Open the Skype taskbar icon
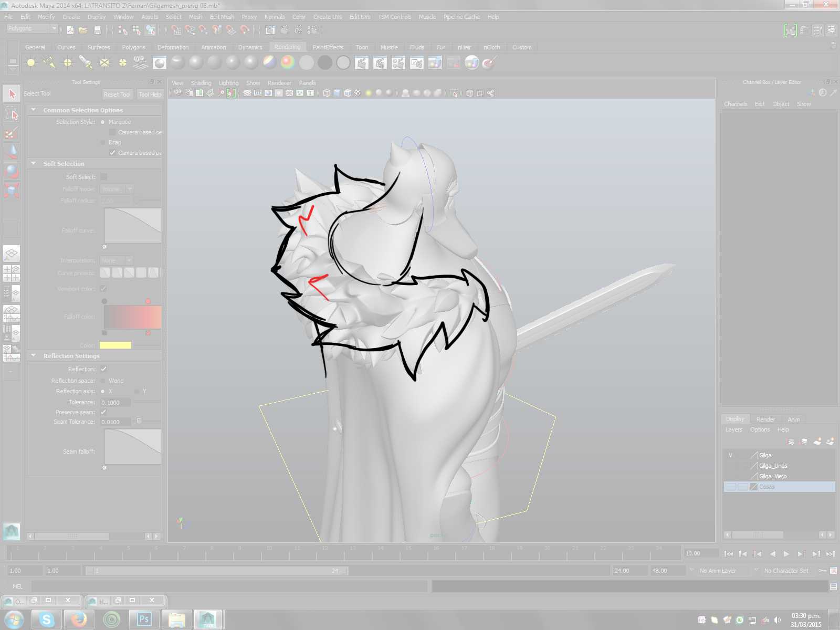Image resolution: width=840 pixels, height=630 pixels. click(47, 619)
